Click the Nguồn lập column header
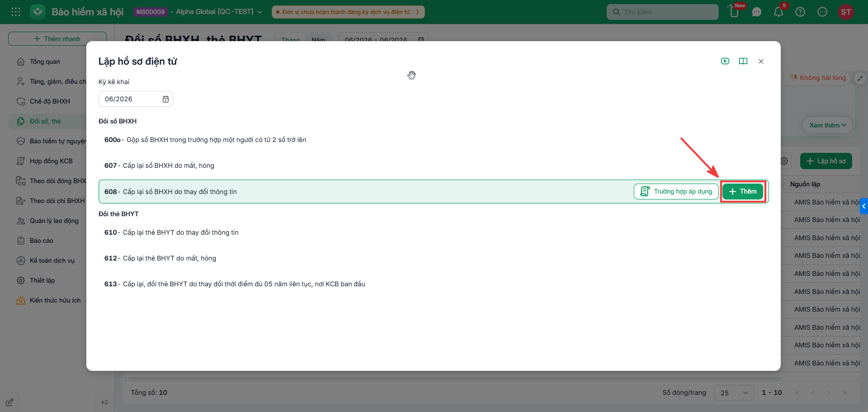 click(805, 184)
